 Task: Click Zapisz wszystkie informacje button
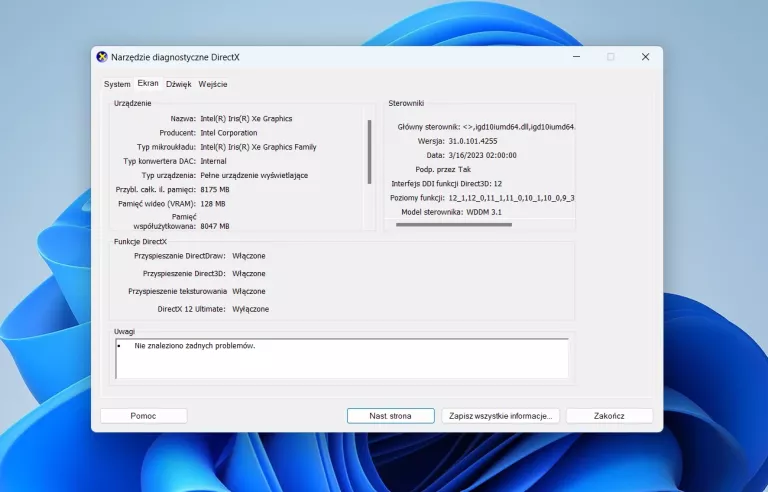501,416
